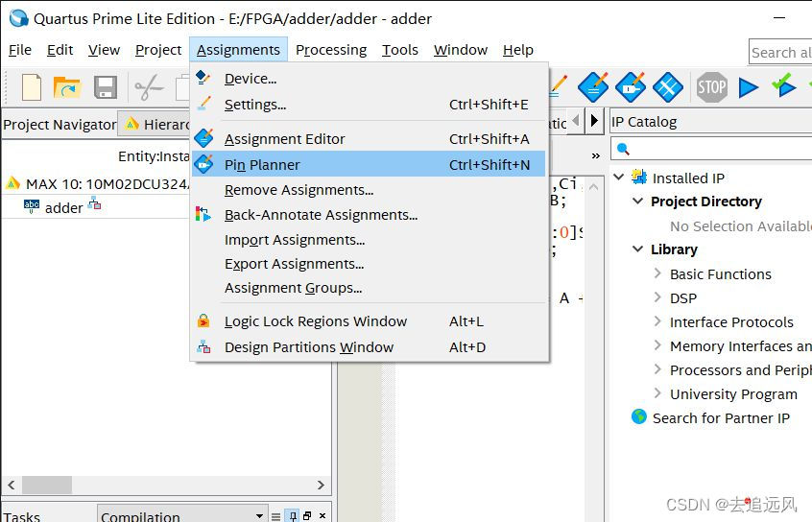812x522 pixels.
Task: Expand the Interface Protocols category
Action: [657, 321]
